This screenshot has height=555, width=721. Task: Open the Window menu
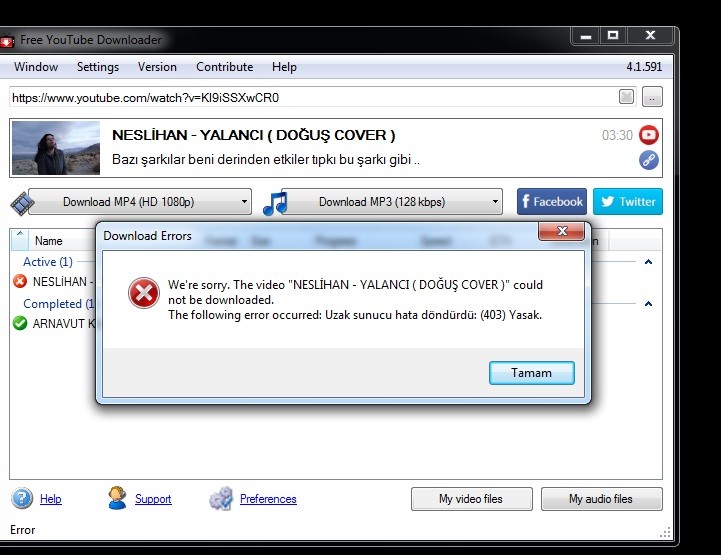(x=36, y=67)
